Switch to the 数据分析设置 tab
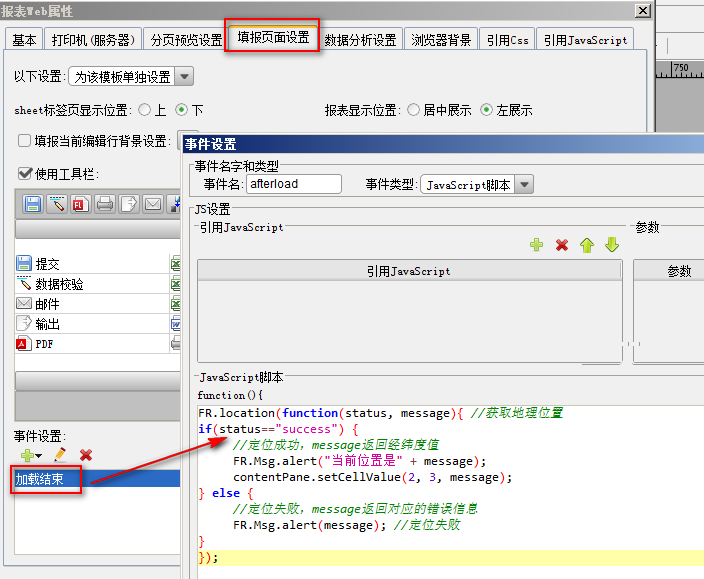 click(361, 40)
